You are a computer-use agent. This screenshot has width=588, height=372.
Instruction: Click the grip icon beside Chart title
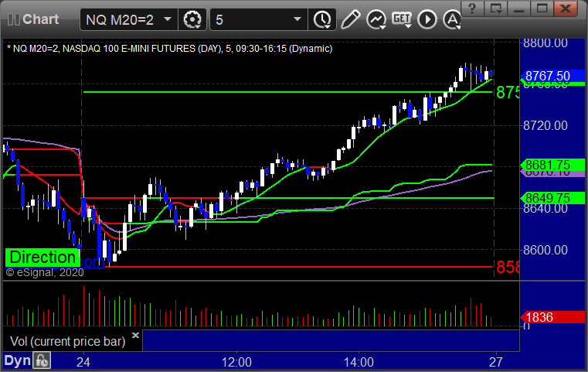click(x=13, y=19)
